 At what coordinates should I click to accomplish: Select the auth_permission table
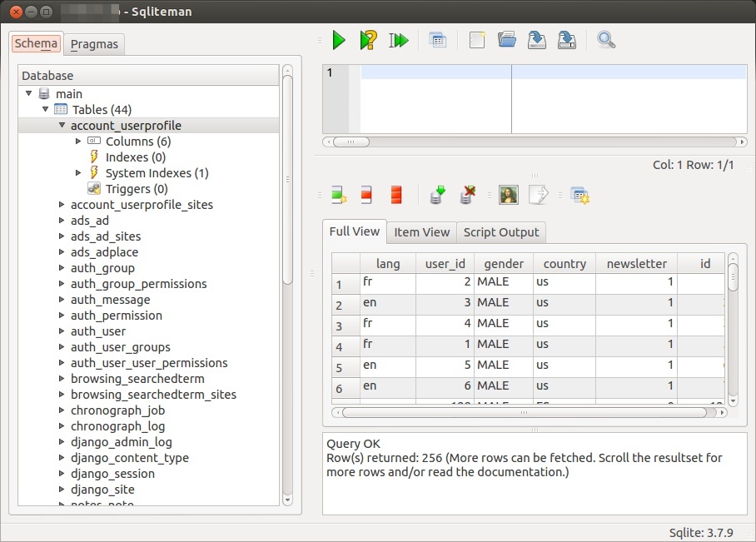[117, 316]
